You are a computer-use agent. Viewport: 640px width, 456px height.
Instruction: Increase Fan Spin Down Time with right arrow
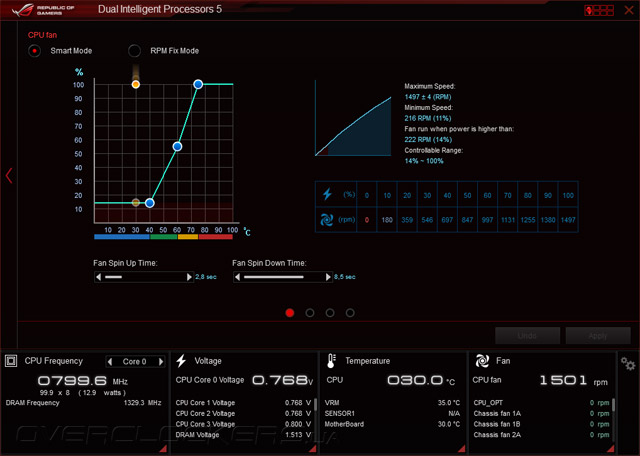pos(328,277)
